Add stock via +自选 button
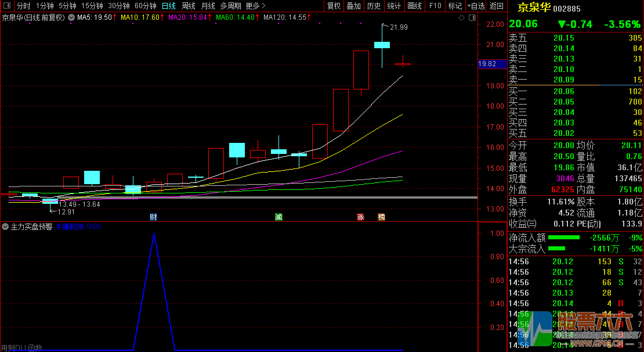This screenshot has width=644, height=352. coord(476,6)
